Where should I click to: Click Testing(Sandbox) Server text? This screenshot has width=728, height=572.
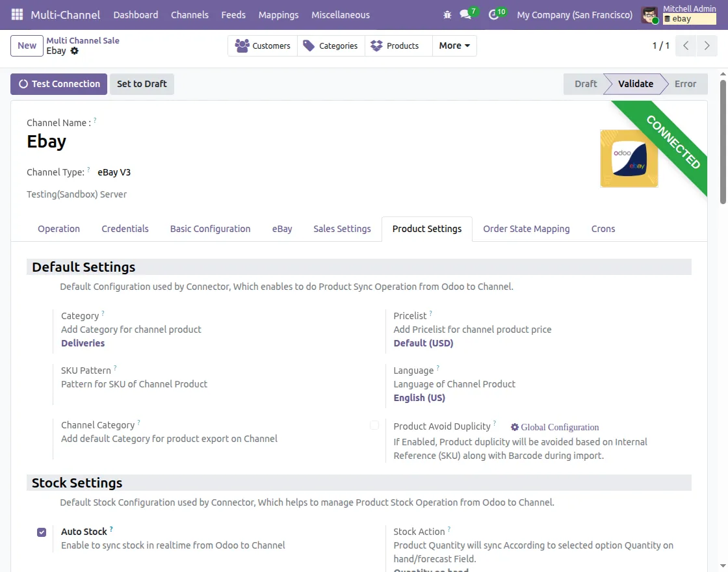click(x=77, y=194)
